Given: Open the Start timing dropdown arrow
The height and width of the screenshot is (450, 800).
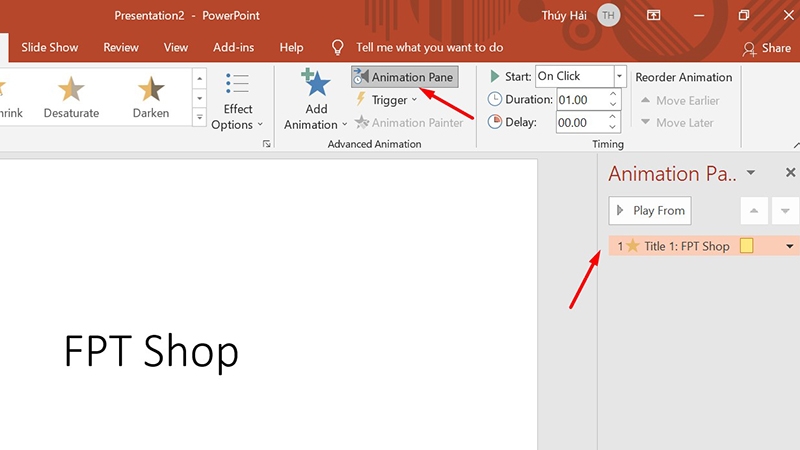Looking at the screenshot, I should click(619, 77).
